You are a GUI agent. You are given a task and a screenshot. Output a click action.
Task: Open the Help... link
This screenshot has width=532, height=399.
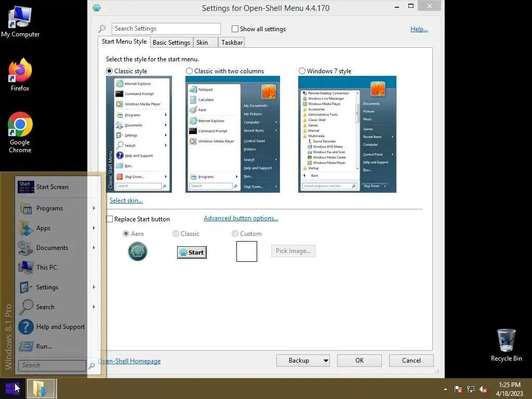(419, 29)
